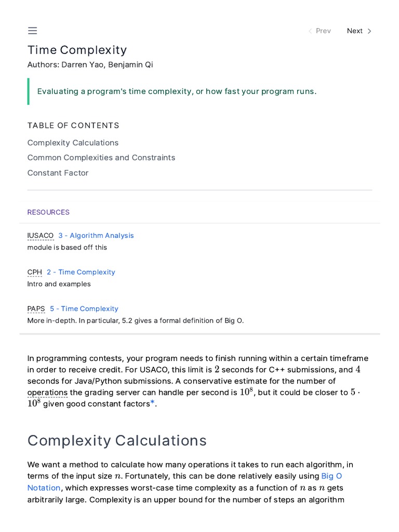Screen dimensions: 399x532
Task: Go to the Next module
Action: coord(355,31)
